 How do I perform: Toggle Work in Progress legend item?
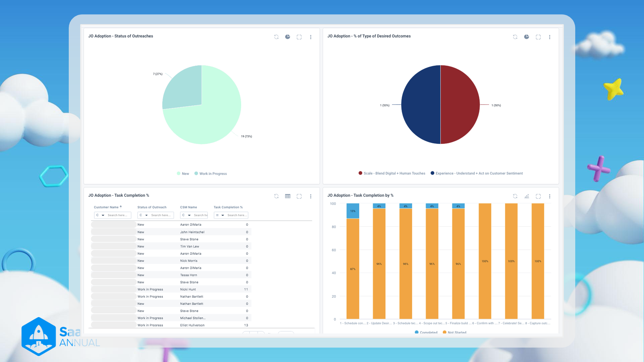211,174
